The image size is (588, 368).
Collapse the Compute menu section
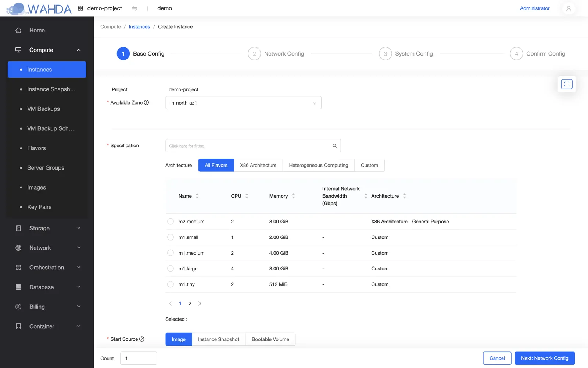[79, 50]
